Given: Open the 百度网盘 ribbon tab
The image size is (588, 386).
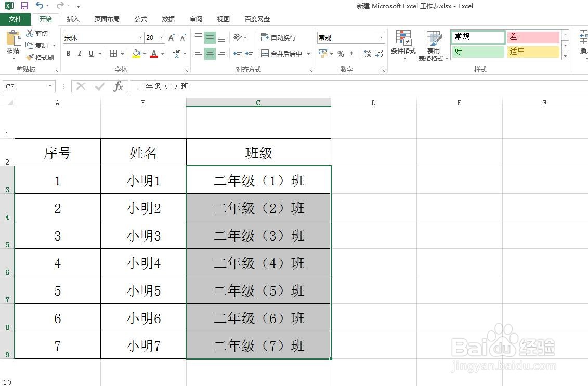Looking at the screenshot, I should coord(258,19).
